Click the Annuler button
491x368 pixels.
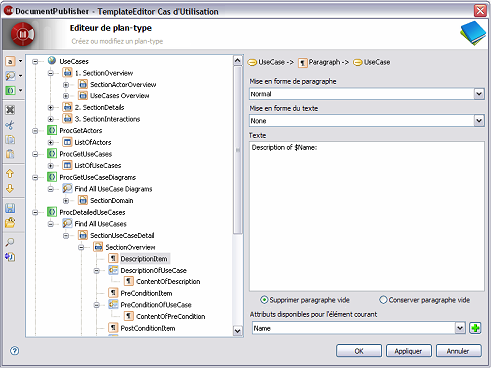pos(458,351)
